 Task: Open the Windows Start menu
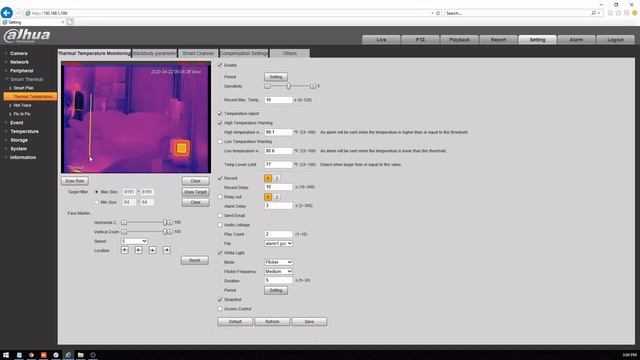pyautogui.click(x=6, y=355)
